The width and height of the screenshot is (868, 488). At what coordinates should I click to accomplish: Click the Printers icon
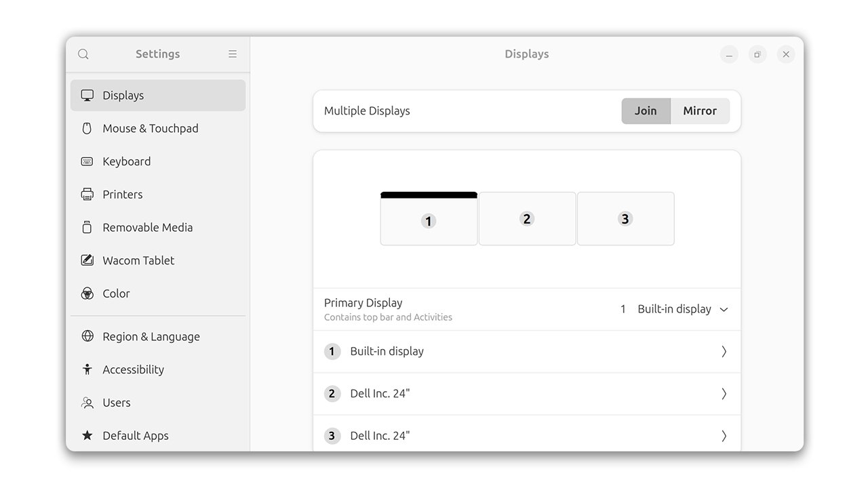[87, 195]
